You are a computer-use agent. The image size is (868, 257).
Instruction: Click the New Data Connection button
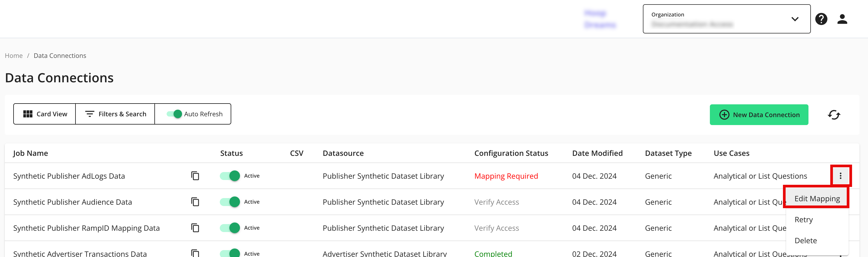click(759, 115)
